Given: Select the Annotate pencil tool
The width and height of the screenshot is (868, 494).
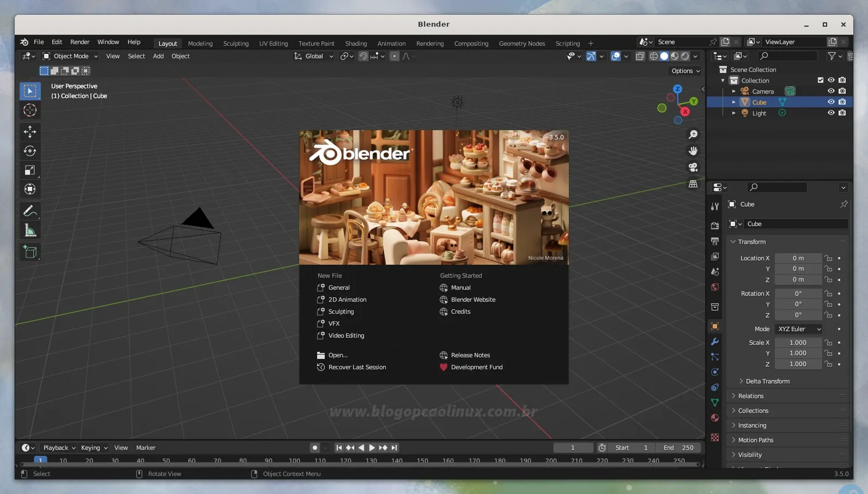Looking at the screenshot, I should (x=30, y=211).
